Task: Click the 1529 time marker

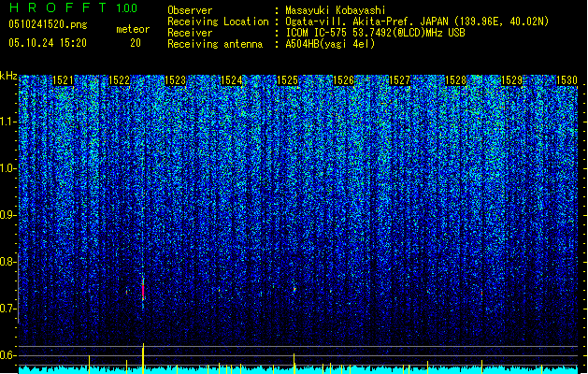Action: coord(512,80)
